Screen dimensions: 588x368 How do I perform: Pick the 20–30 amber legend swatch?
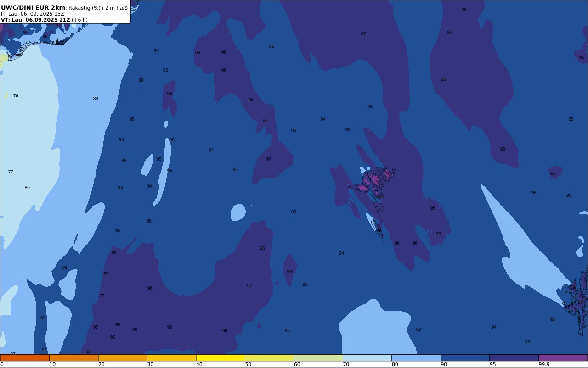point(123,357)
